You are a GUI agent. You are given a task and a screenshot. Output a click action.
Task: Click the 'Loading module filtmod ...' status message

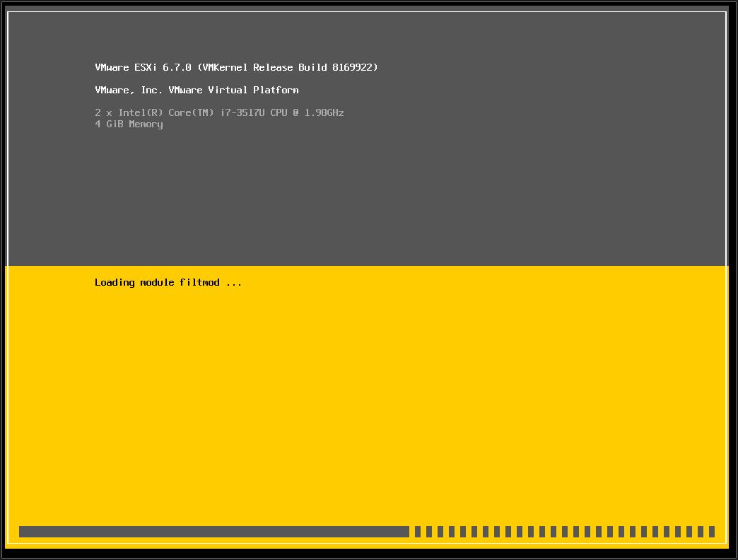click(168, 282)
